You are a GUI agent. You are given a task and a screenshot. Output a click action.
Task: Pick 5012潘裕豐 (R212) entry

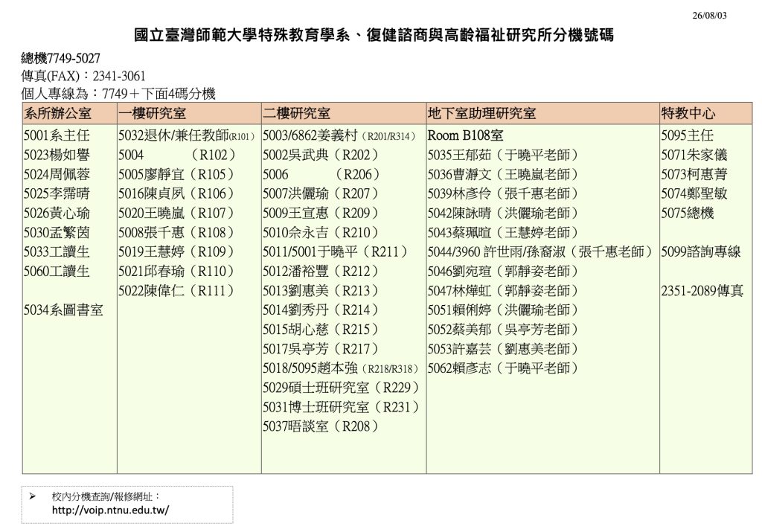(x=321, y=272)
